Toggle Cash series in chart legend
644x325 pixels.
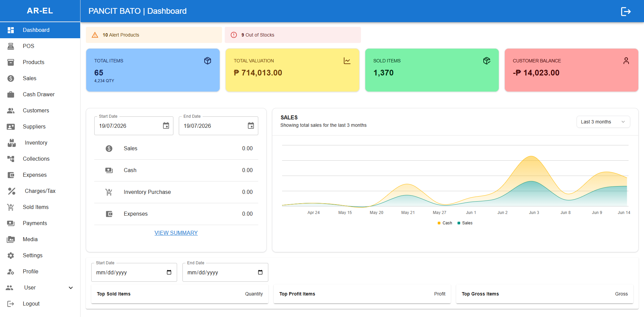point(445,223)
